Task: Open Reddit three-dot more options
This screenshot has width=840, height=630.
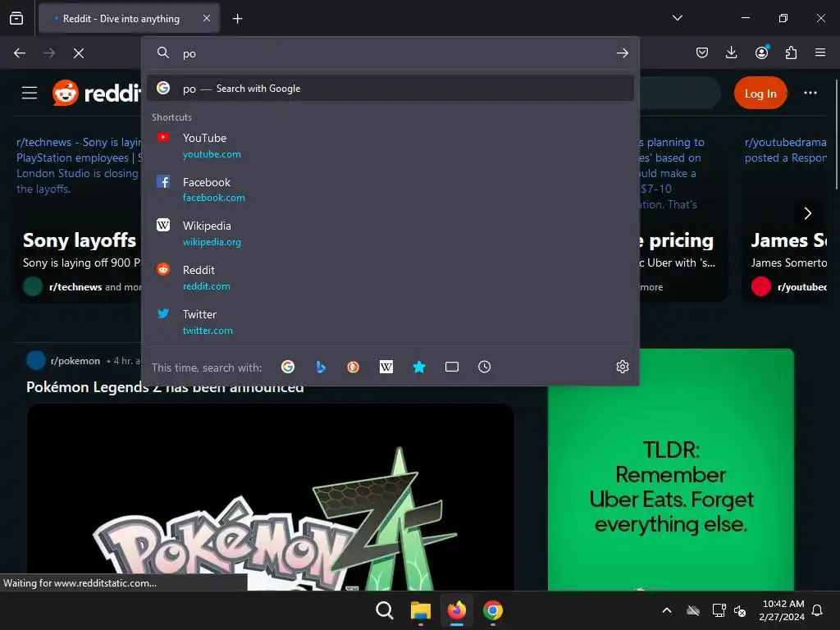Action: pos(810,93)
